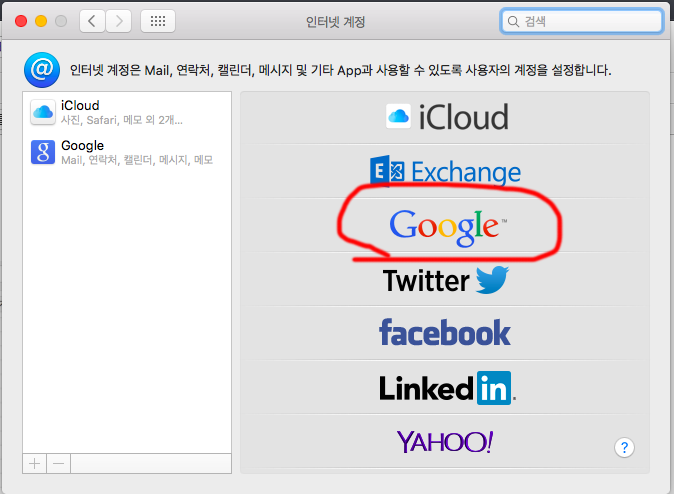Choose LinkedIn account type

click(445, 387)
